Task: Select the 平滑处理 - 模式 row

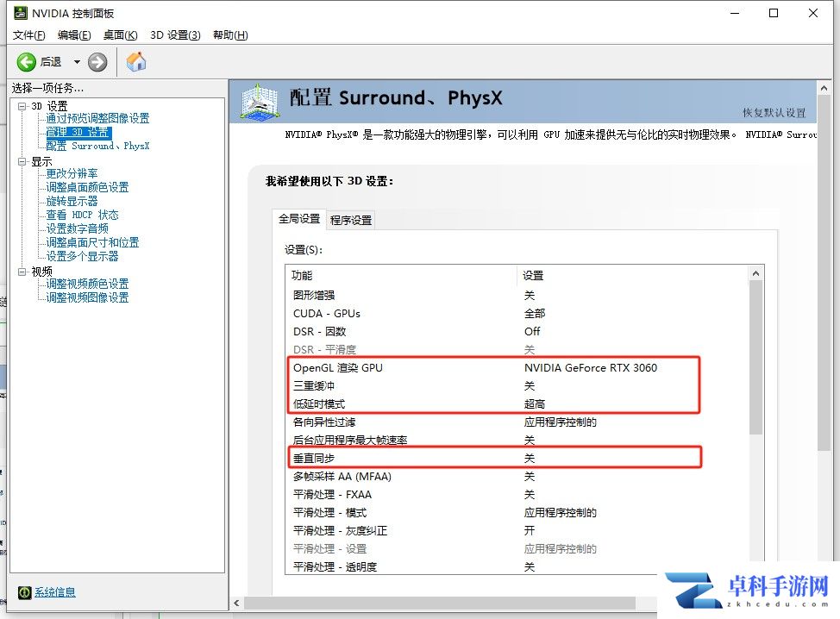Action: tap(517, 513)
